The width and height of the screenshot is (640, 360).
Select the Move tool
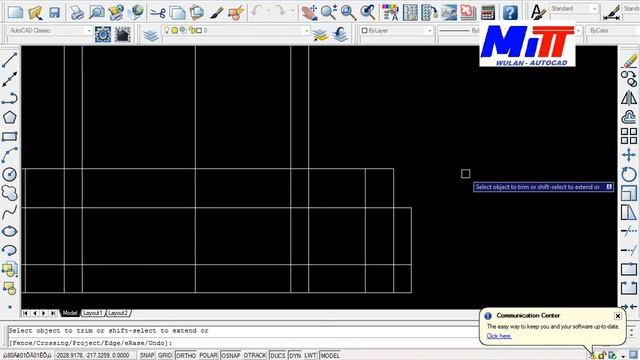(x=629, y=156)
